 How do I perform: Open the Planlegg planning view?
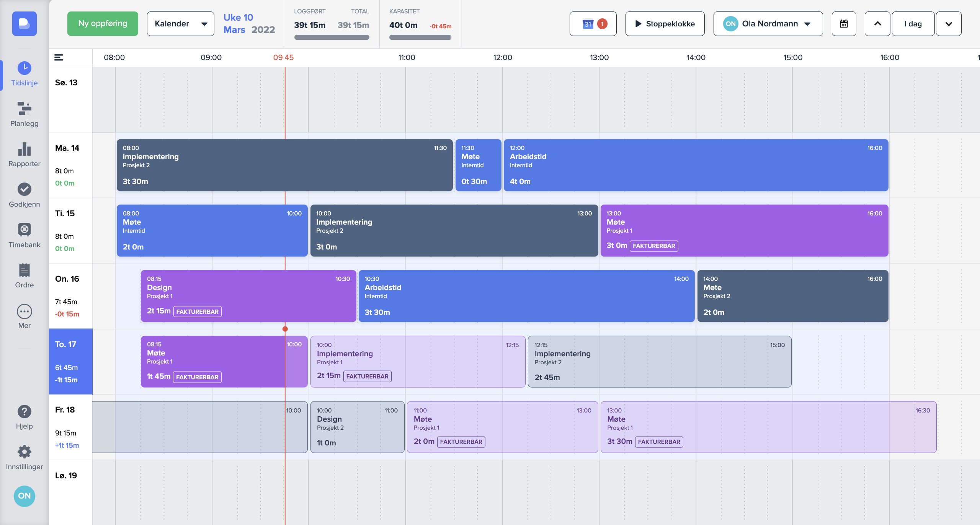[x=24, y=108]
